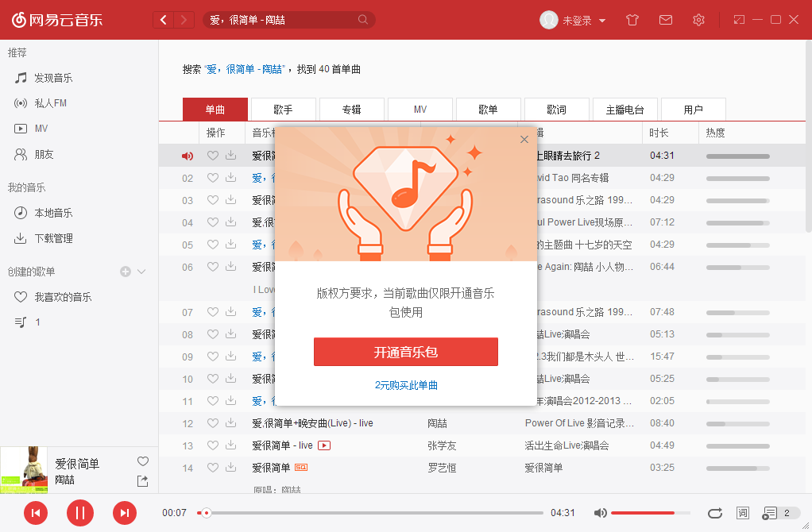Viewport: 812px width, 532px height.
Task: Select the 单曲 tab
Action: (x=215, y=110)
